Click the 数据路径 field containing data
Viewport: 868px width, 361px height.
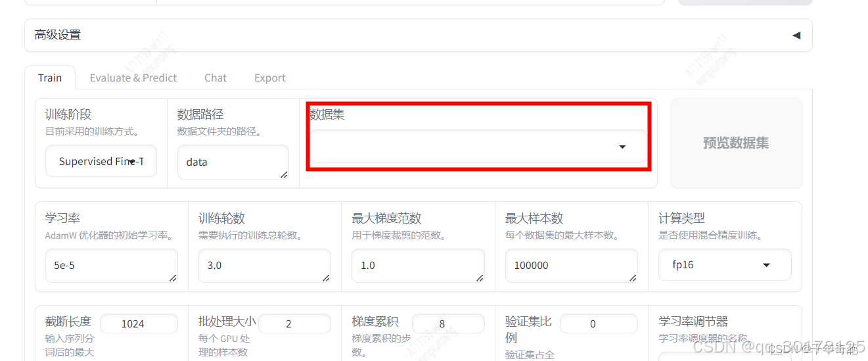coord(233,162)
